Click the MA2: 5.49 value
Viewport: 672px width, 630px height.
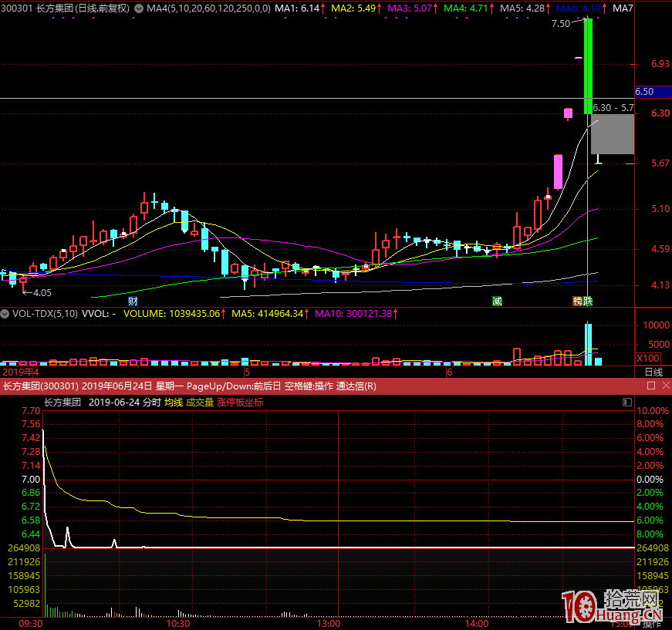point(353,8)
